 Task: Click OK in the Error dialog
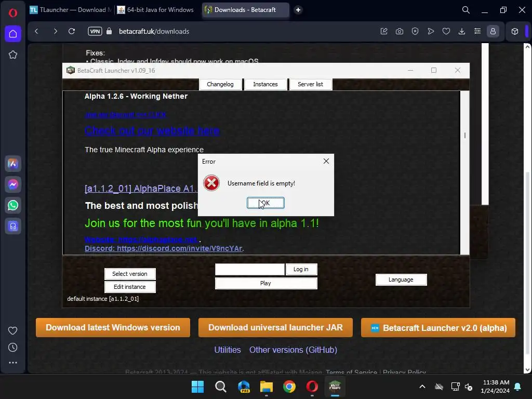click(x=265, y=203)
